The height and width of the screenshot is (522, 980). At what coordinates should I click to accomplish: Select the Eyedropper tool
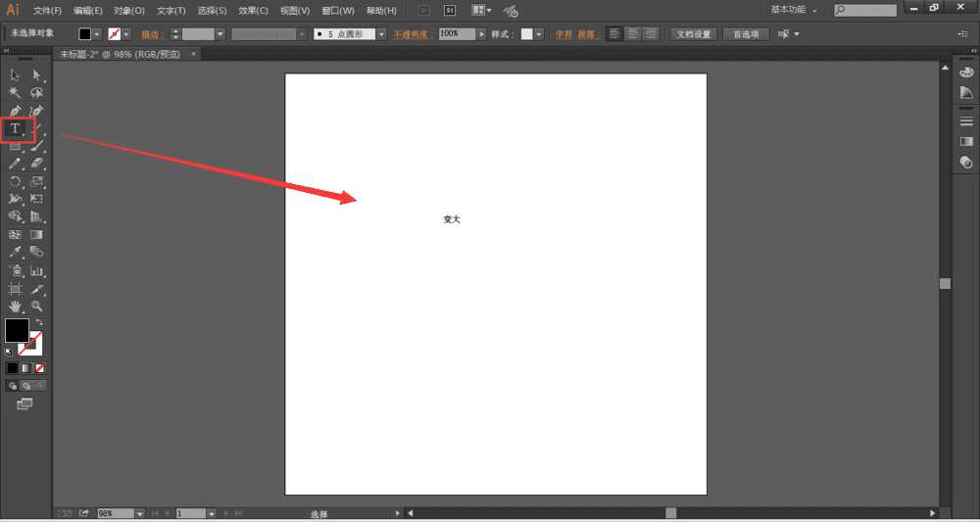(x=16, y=253)
